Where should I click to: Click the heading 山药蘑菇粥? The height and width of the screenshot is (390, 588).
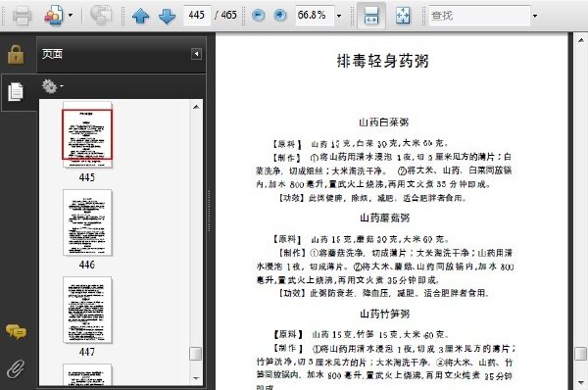384,218
